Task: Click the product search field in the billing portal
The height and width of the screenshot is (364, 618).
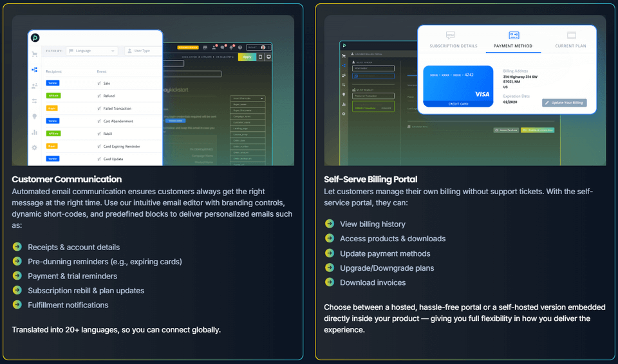Action: 373,96
